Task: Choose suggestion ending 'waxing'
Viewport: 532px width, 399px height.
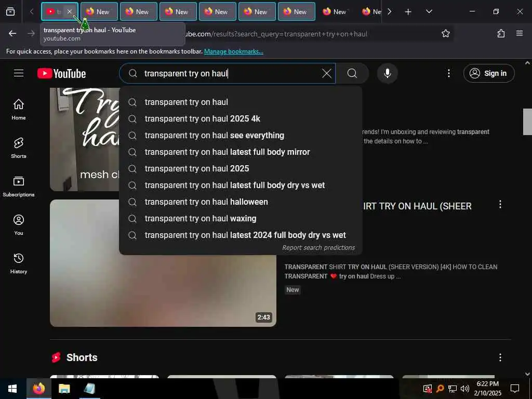Action: (x=241, y=219)
